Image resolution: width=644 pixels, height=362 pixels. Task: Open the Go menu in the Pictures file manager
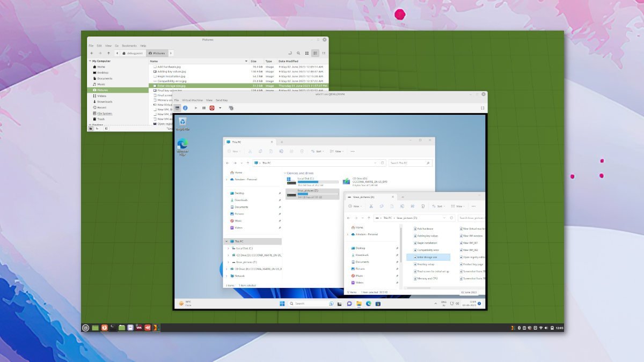click(118, 46)
